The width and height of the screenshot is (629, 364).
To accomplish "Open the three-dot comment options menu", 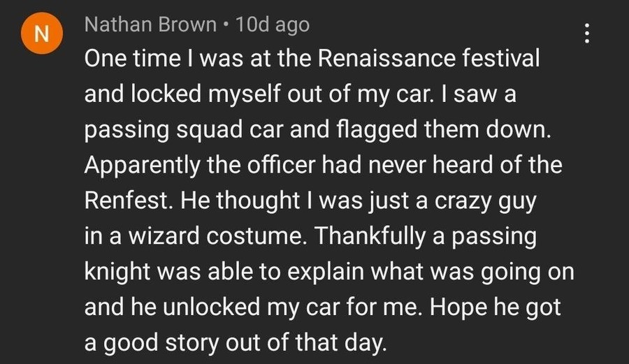I will pyautogui.click(x=586, y=34).
